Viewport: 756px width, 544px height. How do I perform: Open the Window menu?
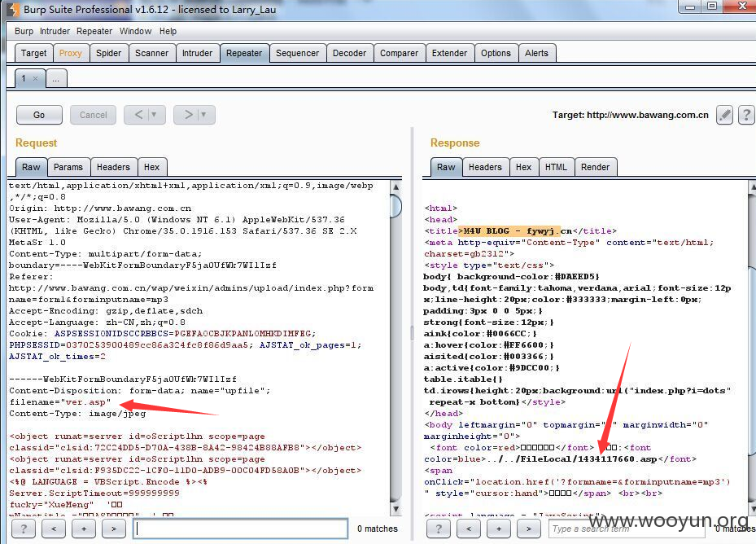coord(135,31)
